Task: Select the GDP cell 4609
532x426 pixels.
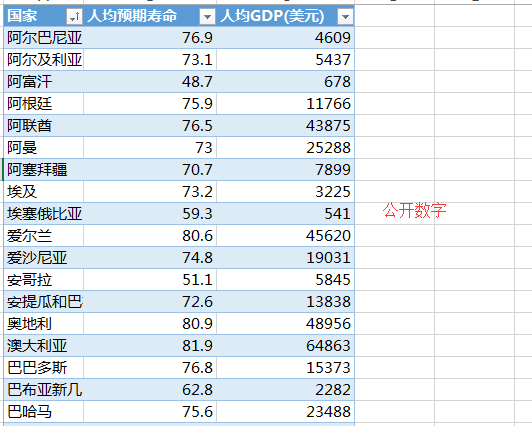Action: coord(285,38)
